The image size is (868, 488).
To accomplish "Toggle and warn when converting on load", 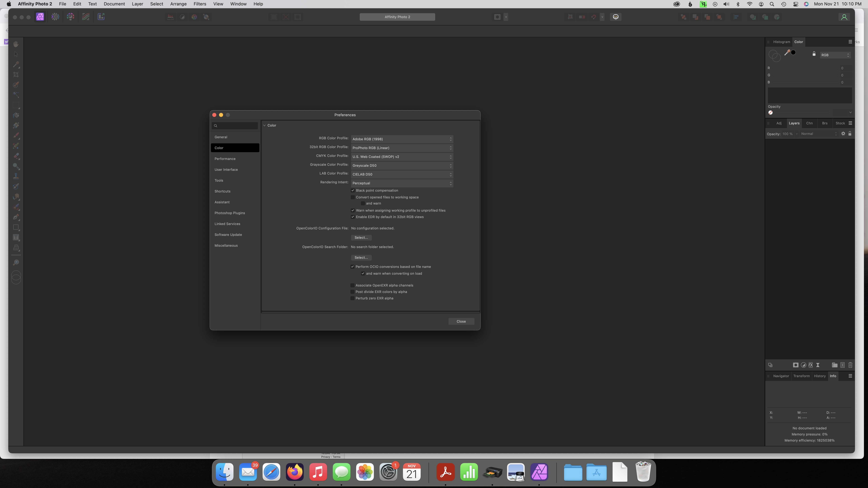I will click(363, 273).
